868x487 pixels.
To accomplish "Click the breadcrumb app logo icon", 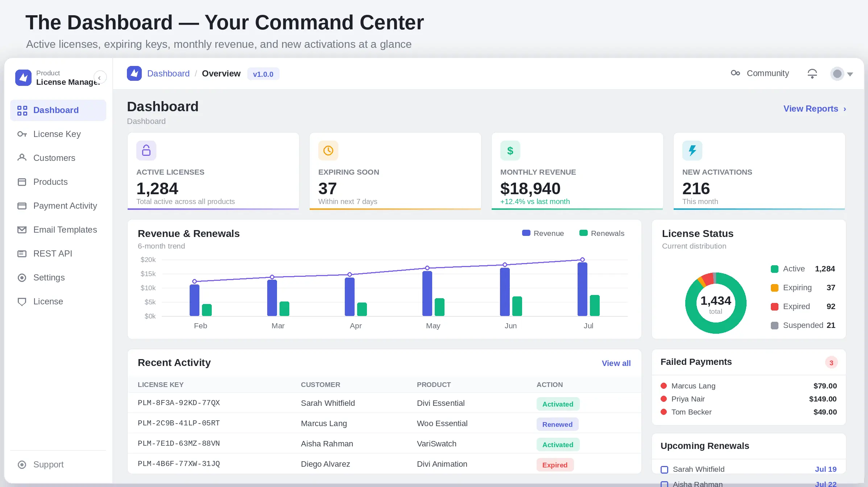I will click(134, 74).
